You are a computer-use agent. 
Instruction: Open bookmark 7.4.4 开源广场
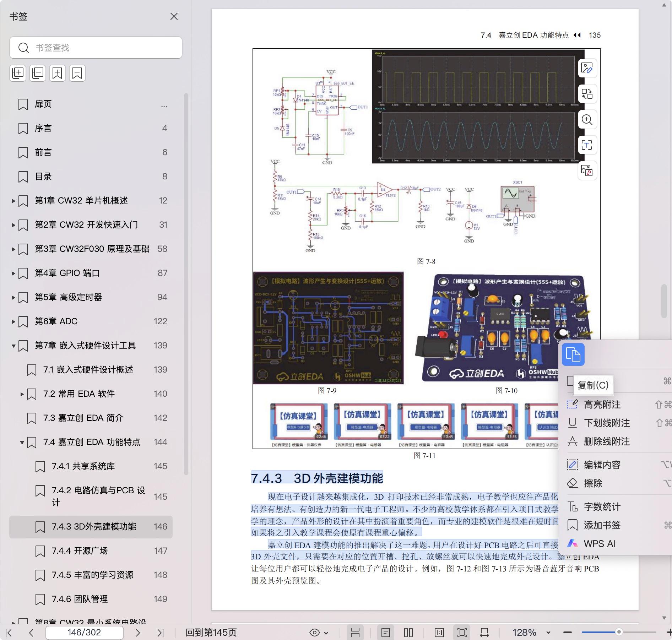pos(80,550)
